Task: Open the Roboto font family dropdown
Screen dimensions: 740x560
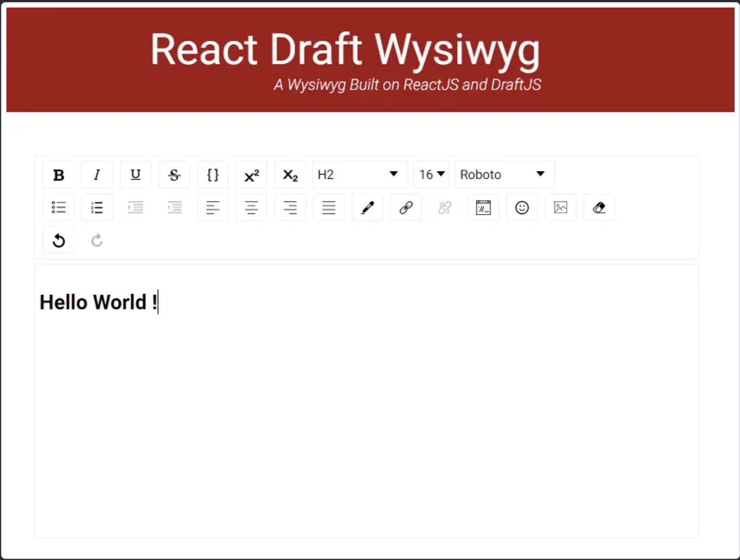Action: point(504,175)
